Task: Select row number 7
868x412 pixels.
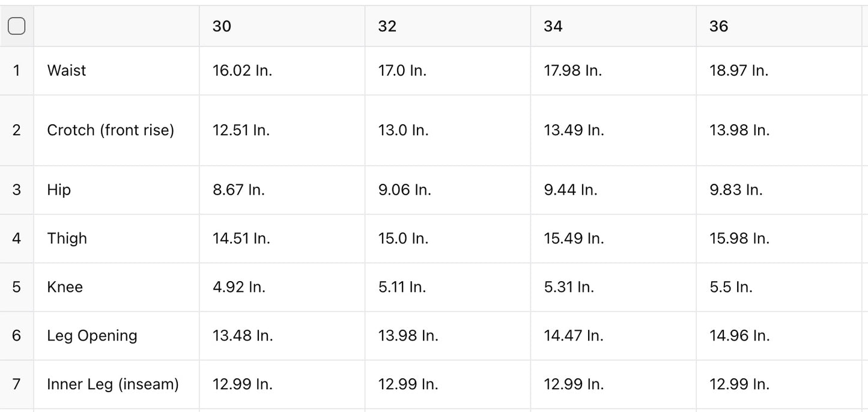Action: (x=16, y=384)
